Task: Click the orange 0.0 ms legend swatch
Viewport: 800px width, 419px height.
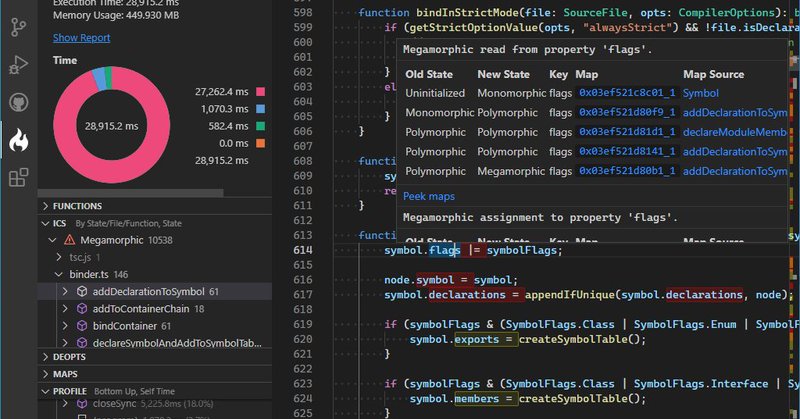Action: [260, 143]
